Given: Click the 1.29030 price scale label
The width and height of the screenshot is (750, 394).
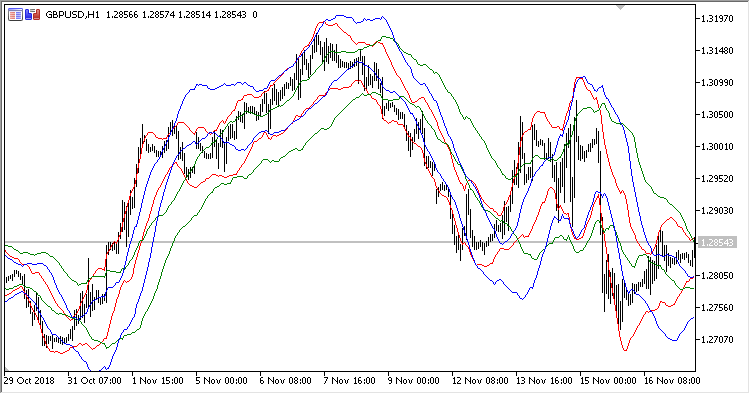Looking at the screenshot, I should (x=717, y=211).
